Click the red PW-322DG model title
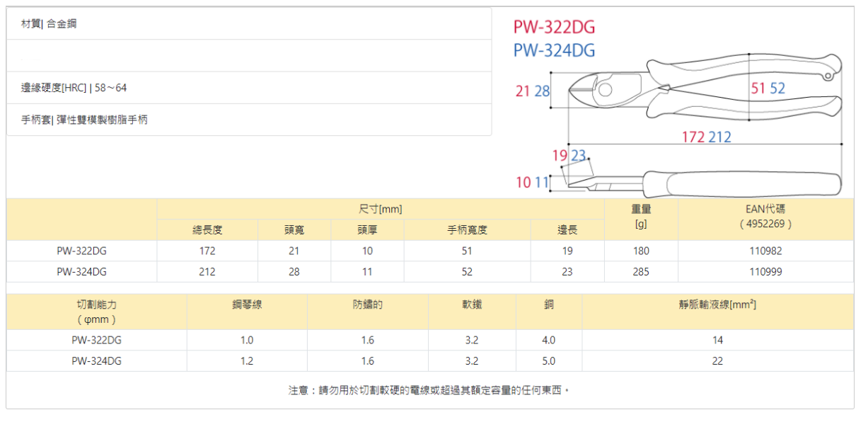The height and width of the screenshot is (422, 868). click(x=554, y=28)
